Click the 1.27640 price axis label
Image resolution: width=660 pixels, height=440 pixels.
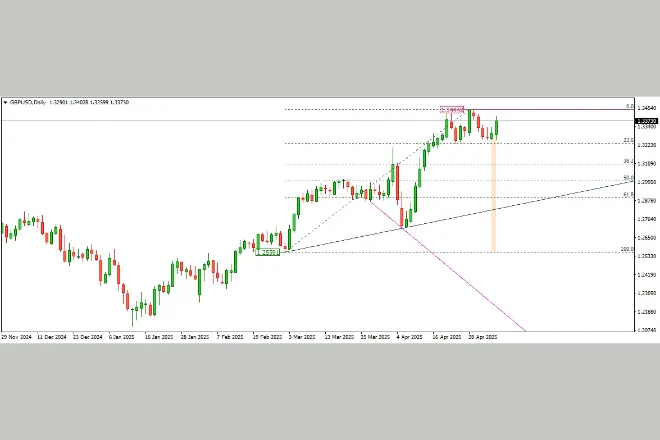pyautogui.click(x=647, y=219)
